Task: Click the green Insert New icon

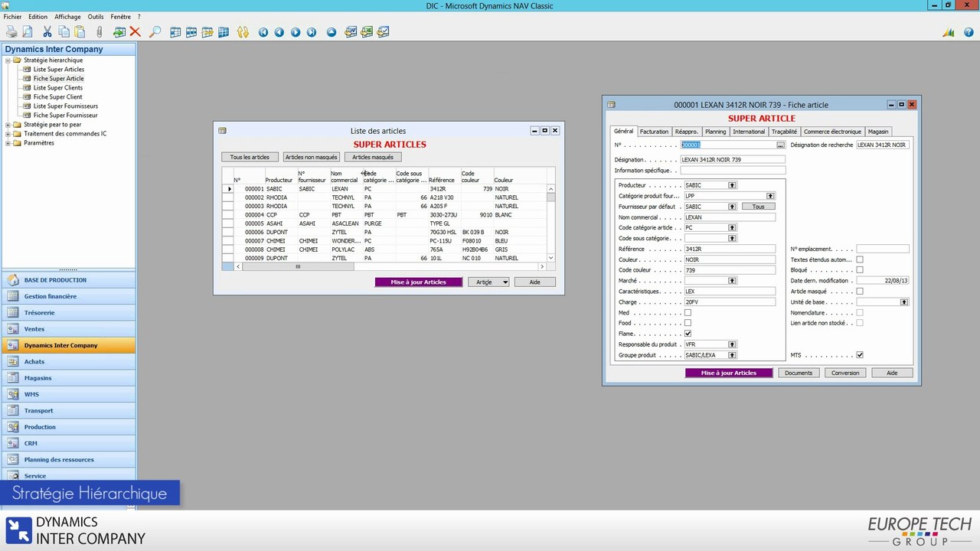Action: coord(119,32)
